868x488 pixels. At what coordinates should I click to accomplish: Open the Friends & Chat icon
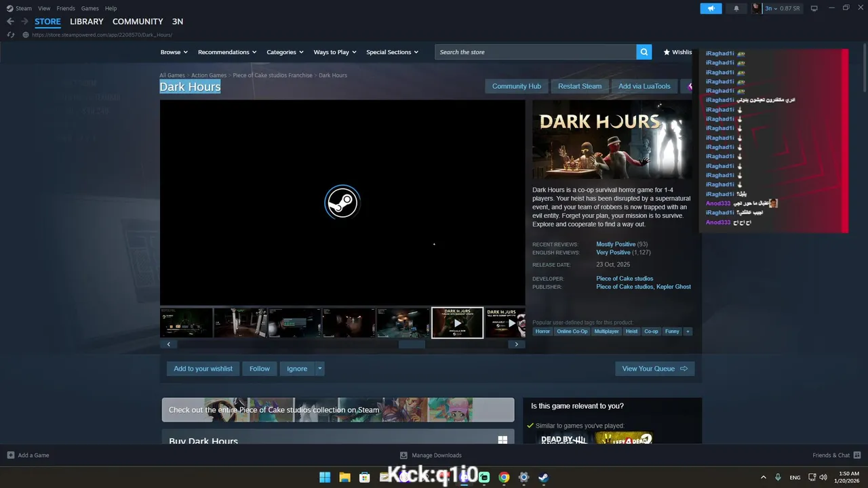pos(857,455)
